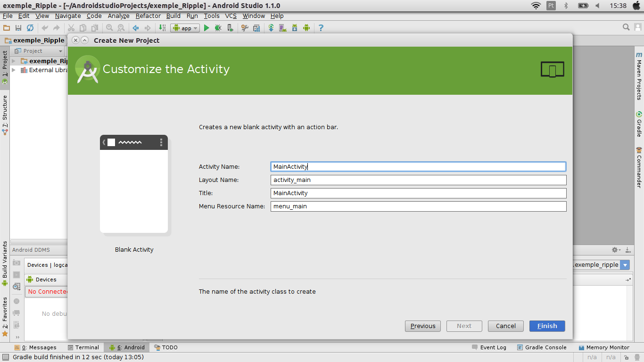Click the Forward navigation arrow
This screenshot has height=362, width=644.
pyautogui.click(x=148, y=28)
